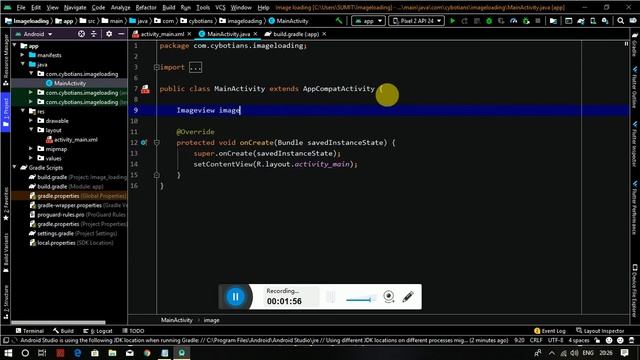The height and width of the screenshot is (360, 640).
Task: Click the Stop square icon in toolbar
Action: pos(538,20)
